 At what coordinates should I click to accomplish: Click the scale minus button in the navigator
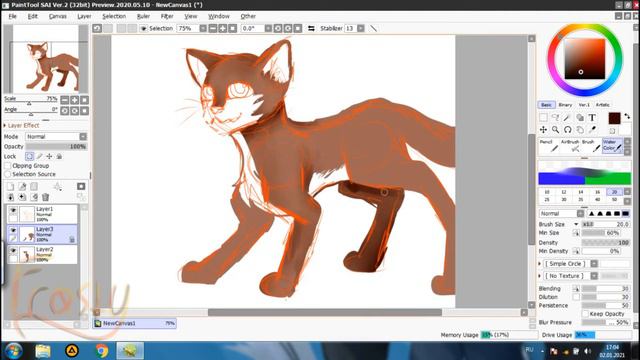tap(65, 100)
